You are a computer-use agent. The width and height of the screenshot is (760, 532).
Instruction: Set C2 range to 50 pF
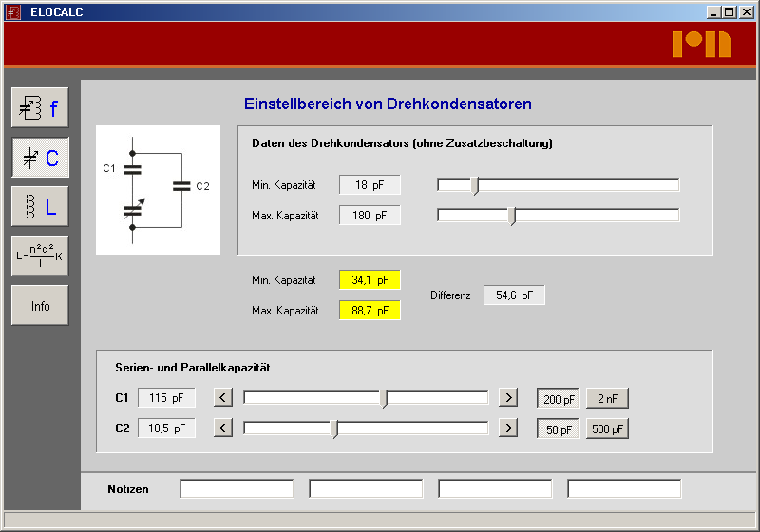[x=559, y=429]
